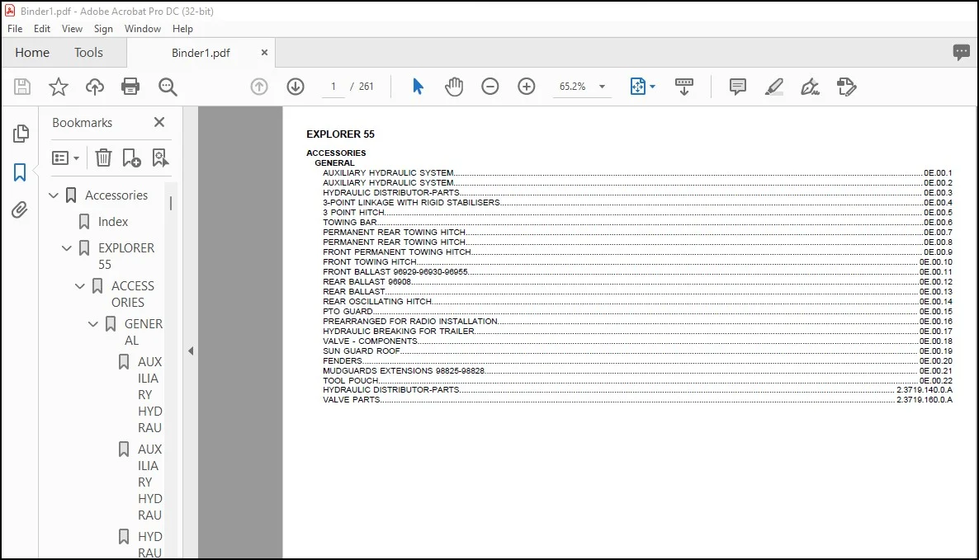Collapse the EXPLORER 55 bookmark

tap(67, 248)
